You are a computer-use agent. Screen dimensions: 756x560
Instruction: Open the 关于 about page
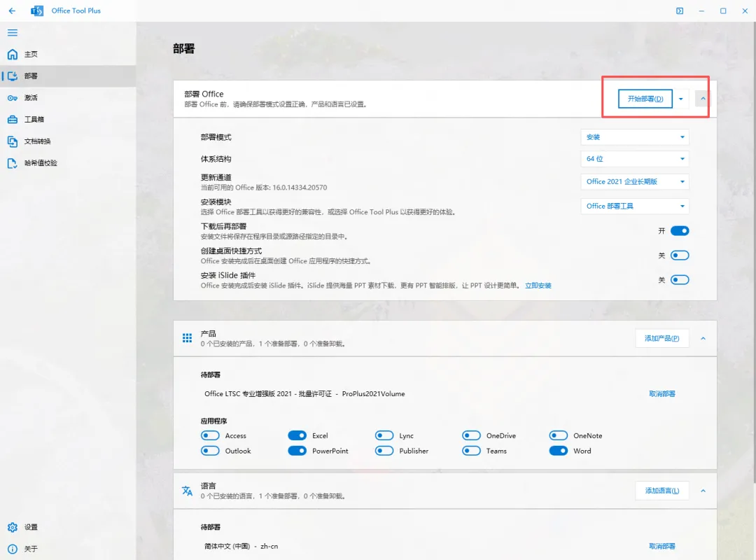(x=68, y=549)
